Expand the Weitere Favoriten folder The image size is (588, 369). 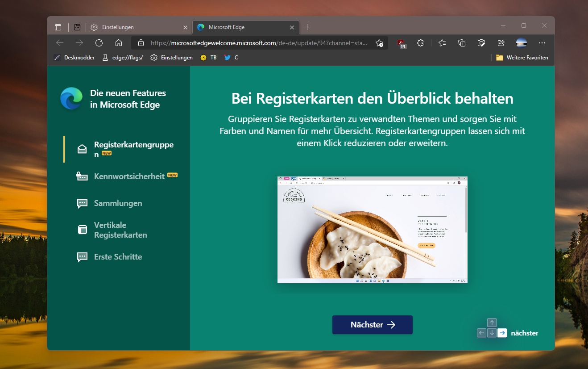522,58
